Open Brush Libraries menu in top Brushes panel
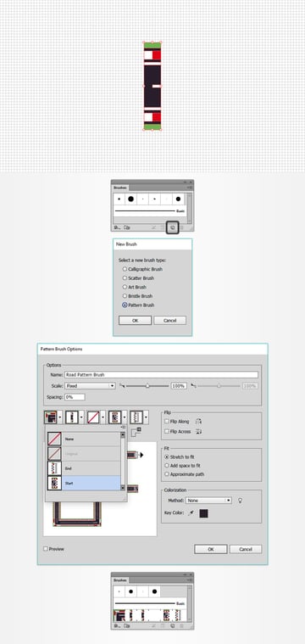 [117, 227]
